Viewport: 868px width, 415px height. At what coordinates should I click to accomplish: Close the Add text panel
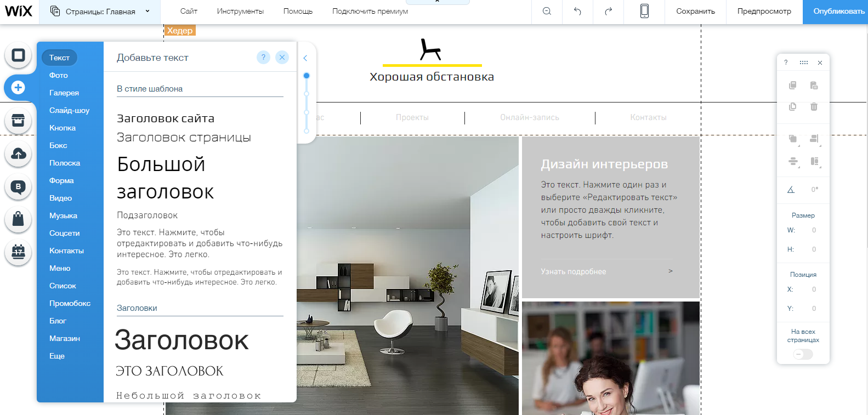tap(282, 57)
